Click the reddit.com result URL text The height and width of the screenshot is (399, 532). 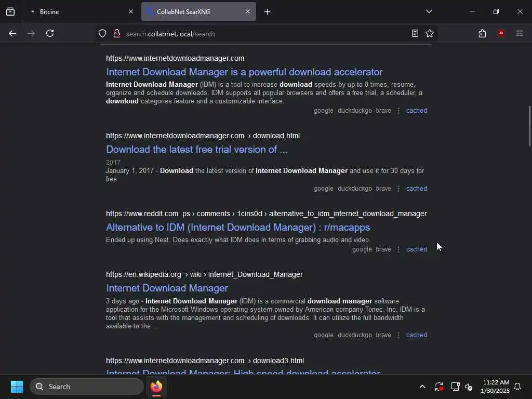(267, 214)
